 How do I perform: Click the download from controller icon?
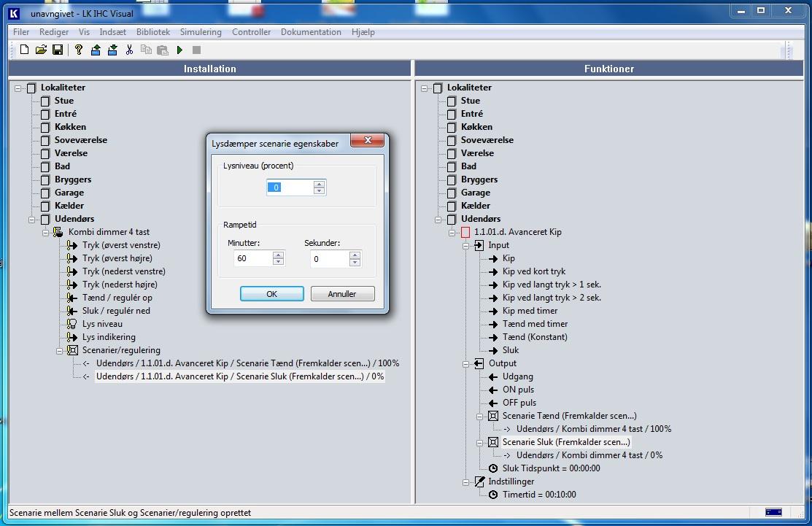point(112,50)
